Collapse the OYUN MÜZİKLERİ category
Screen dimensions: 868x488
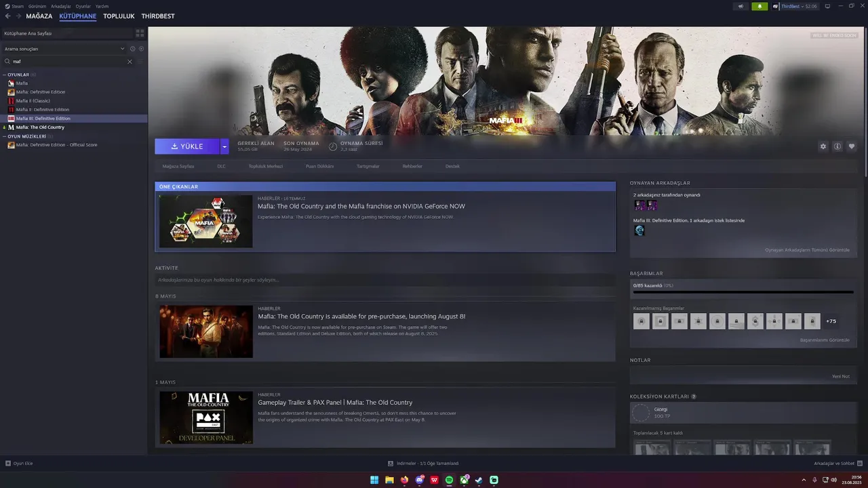5,136
